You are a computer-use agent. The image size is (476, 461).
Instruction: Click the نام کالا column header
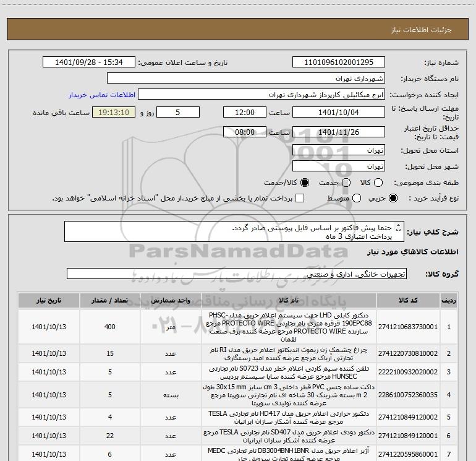(289, 301)
